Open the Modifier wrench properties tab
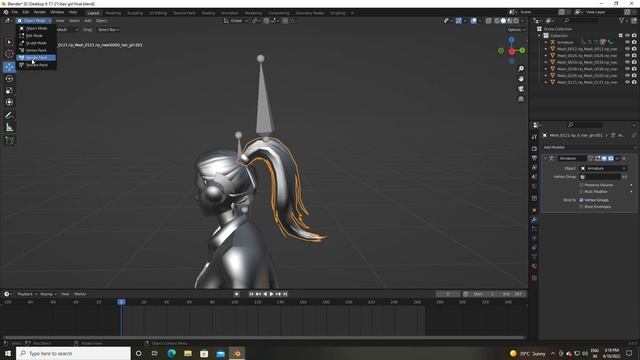 point(534,220)
